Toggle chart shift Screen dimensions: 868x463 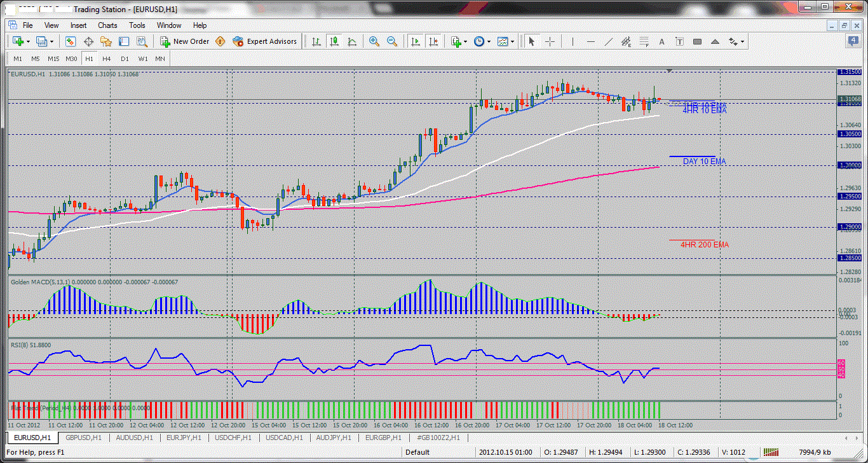[433, 41]
